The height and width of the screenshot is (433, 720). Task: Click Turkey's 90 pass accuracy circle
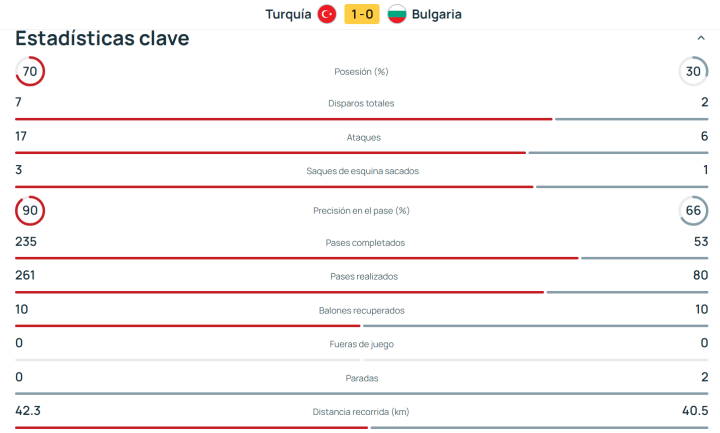[30, 211]
